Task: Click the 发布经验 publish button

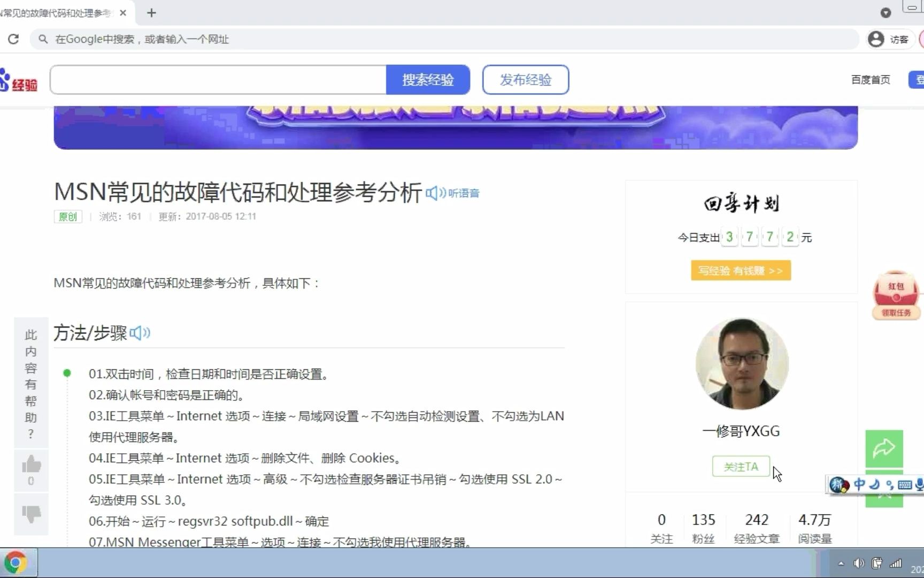Action: pos(525,80)
